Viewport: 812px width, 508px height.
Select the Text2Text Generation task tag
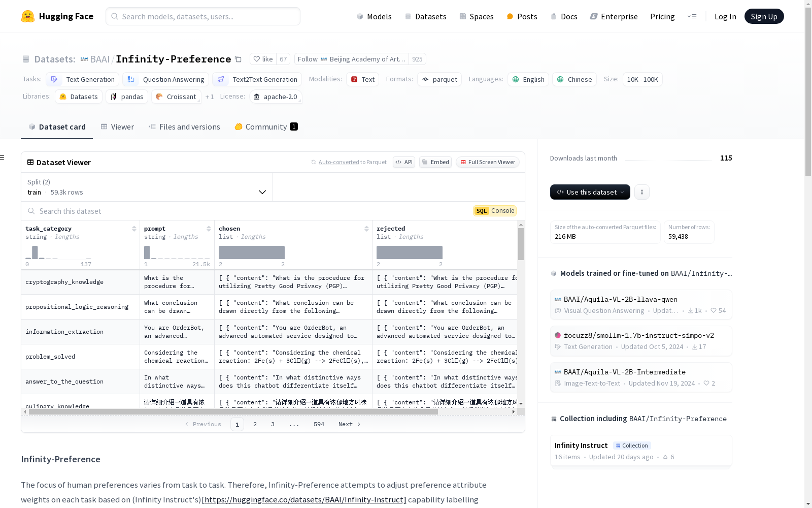257,79
